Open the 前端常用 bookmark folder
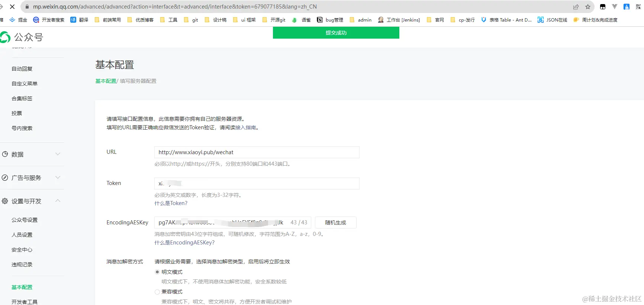Screen dimensions: 644x305 [x=108, y=20]
